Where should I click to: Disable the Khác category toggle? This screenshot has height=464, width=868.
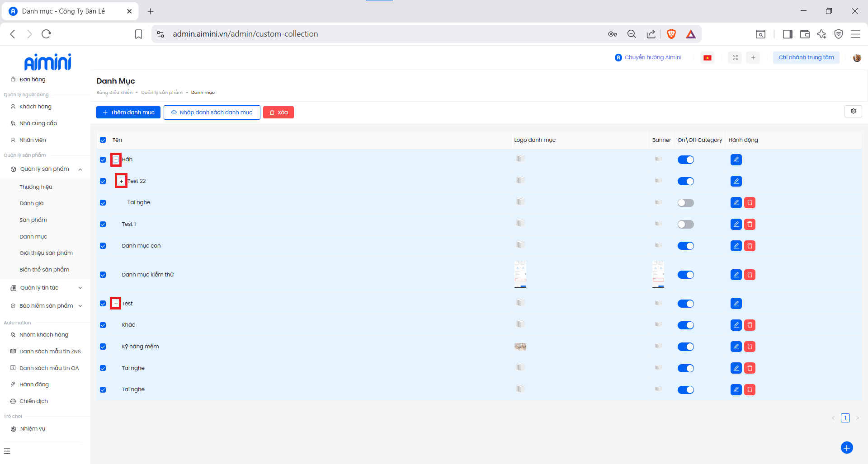(x=685, y=325)
